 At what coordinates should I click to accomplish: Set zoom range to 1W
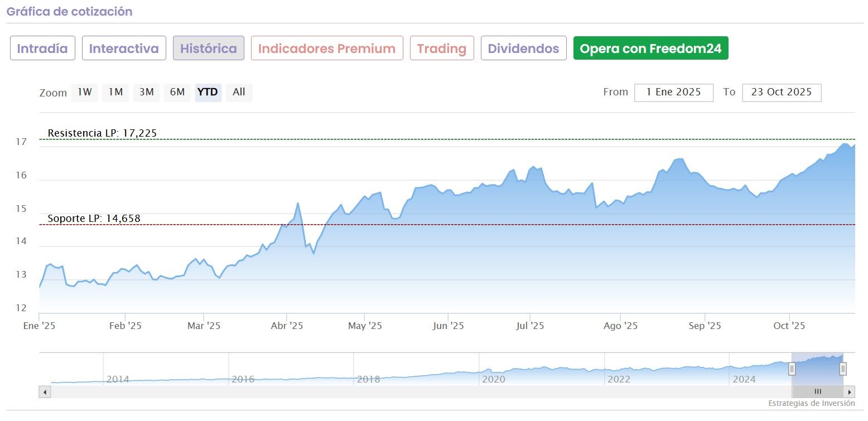pos(84,93)
